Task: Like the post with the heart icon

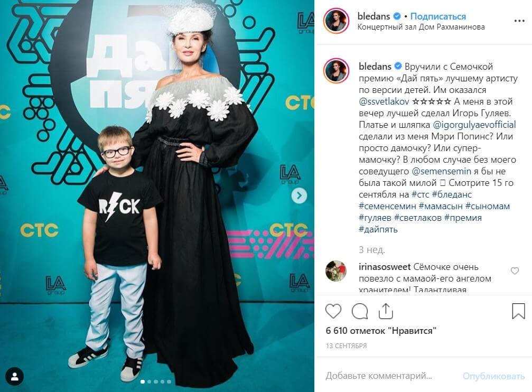Action: pos(333,311)
